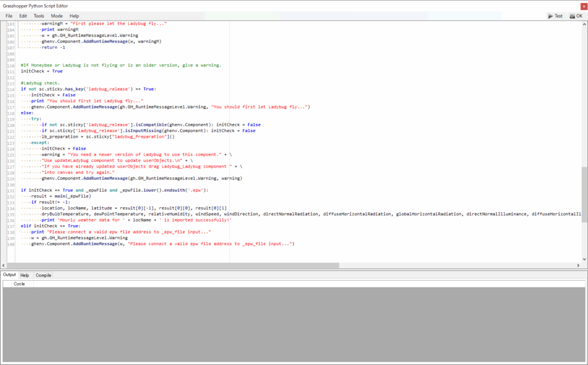The height and width of the screenshot is (365, 588).
Task: Place cursor on line 111 initCheck = True
Action: click(x=41, y=71)
